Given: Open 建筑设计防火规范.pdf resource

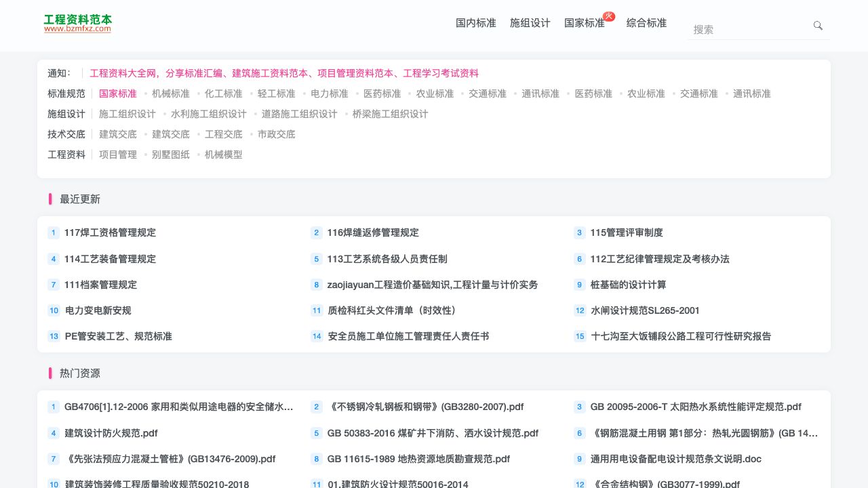Looking at the screenshot, I should [x=111, y=433].
